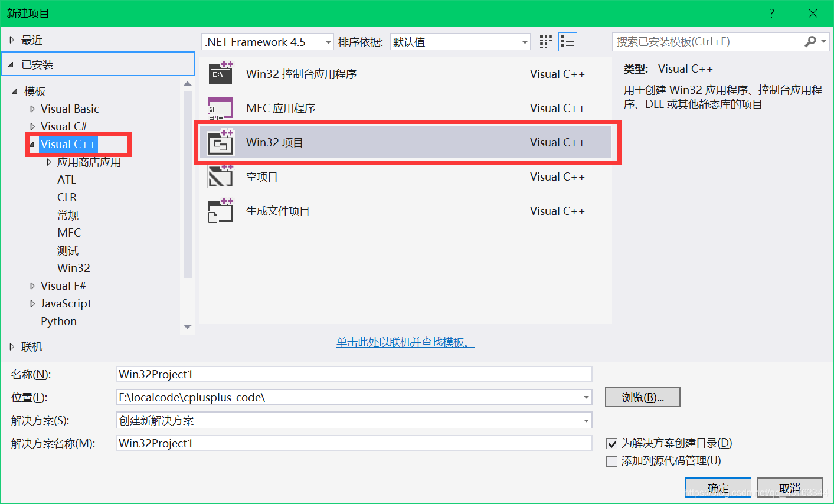Click the search magnifier icon
The width and height of the screenshot is (834, 504).
tap(810, 41)
